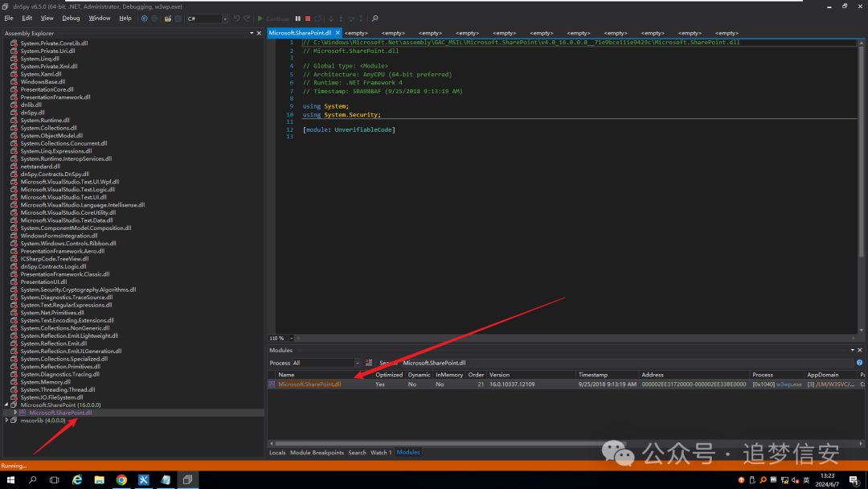Viewport: 868px width, 489px height.
Task: Close the Modules panel
Action: point(860,350)
